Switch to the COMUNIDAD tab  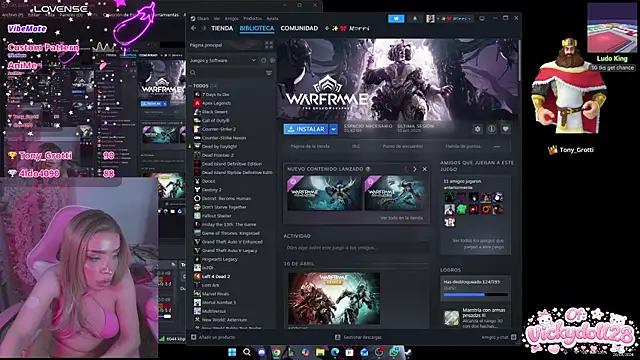pyautogui.click(x=299, y=28)
